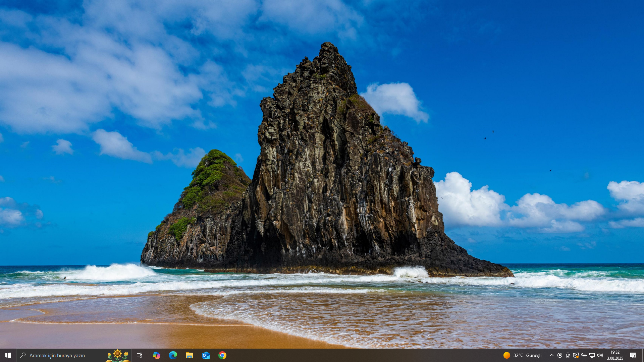644x362 pixels.
Task: Open Task View from the taskbar
Action: [x=140, y=355]
